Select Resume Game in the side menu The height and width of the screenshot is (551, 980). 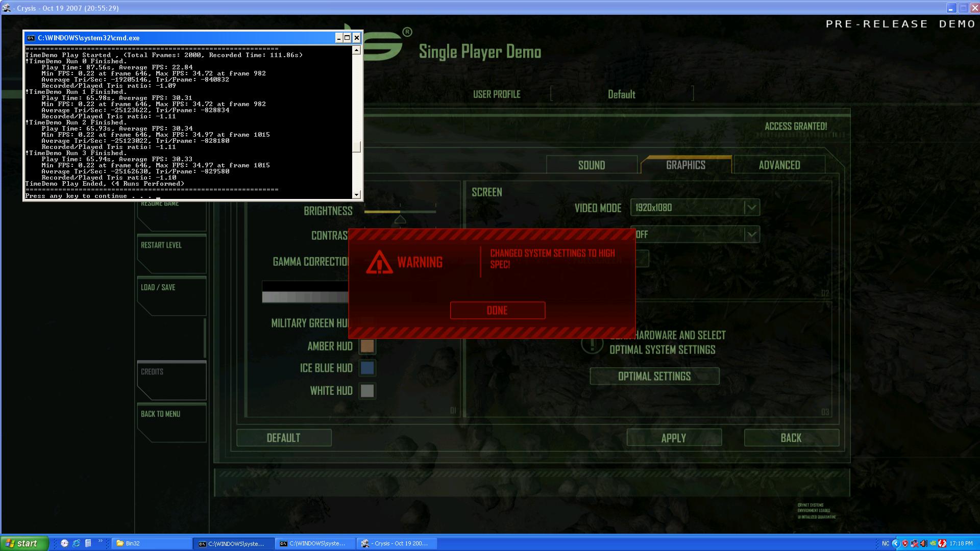coord(171,215)
